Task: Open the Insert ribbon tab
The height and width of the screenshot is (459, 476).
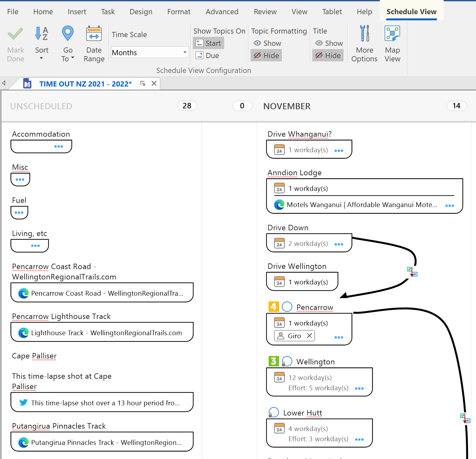Action: click(77, 12)
